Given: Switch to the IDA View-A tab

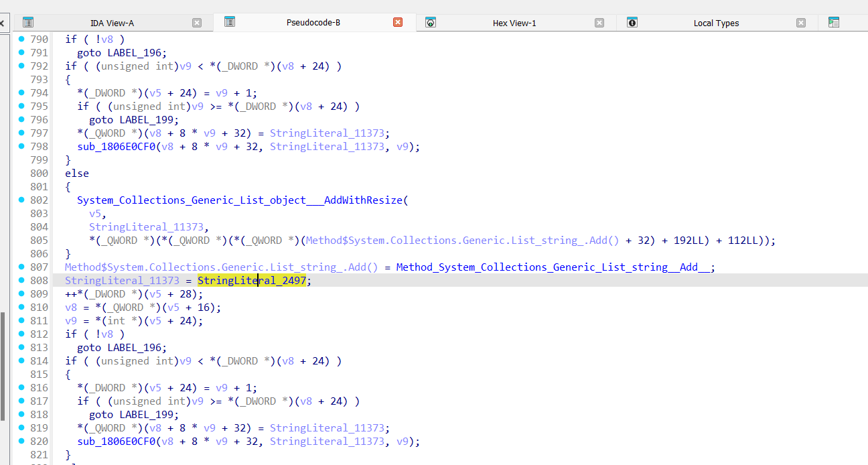Looking at the screenshot, I should point(112,23).
